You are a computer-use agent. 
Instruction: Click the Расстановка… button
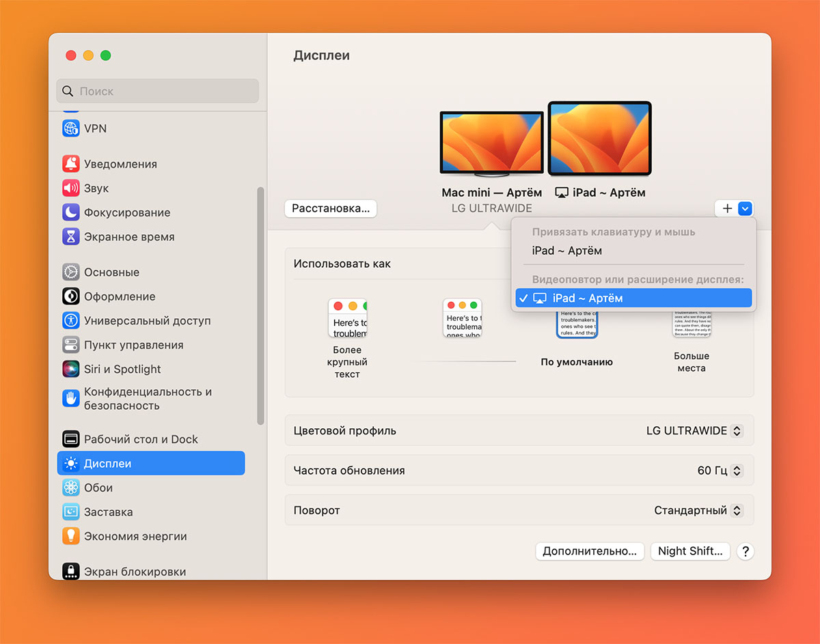[331, 209]
